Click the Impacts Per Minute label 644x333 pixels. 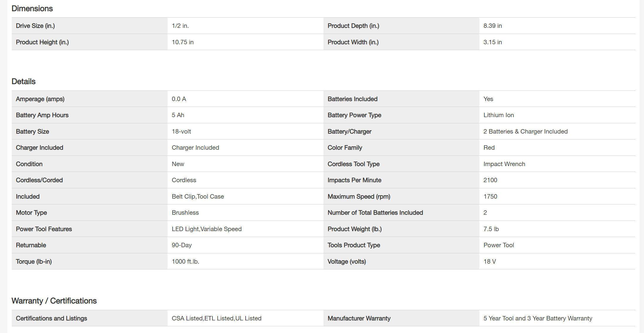(x=354, y=180)
